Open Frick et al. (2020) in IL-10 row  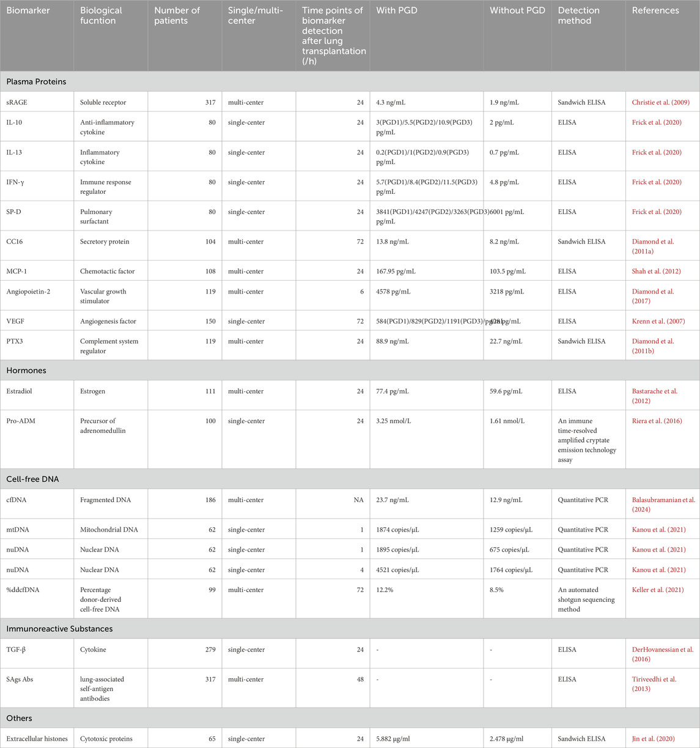(x=657, y=122)
